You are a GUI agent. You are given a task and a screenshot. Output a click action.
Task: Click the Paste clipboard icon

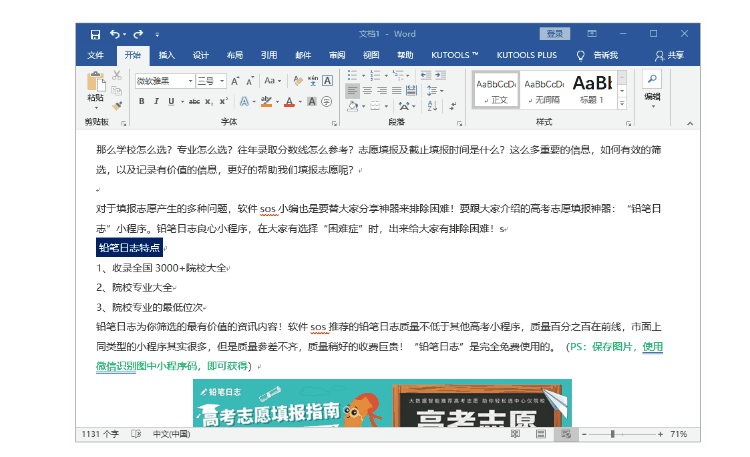click(96, 81)
